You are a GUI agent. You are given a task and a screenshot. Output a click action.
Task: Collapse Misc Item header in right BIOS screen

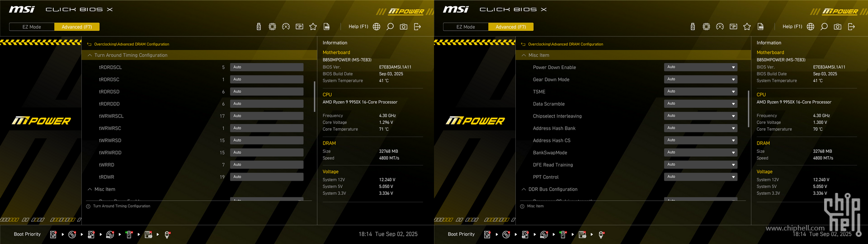pos(633,55)
